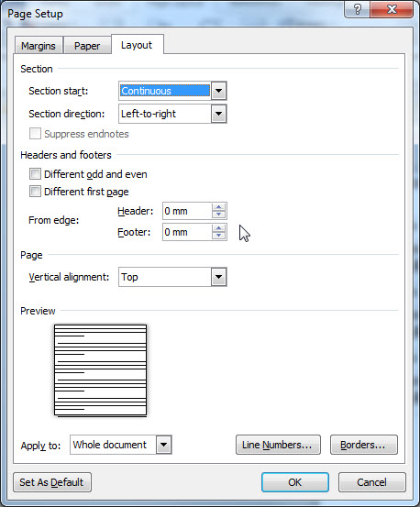Open the Section start dropdown
420x507 pixels.
coord(219,91)
